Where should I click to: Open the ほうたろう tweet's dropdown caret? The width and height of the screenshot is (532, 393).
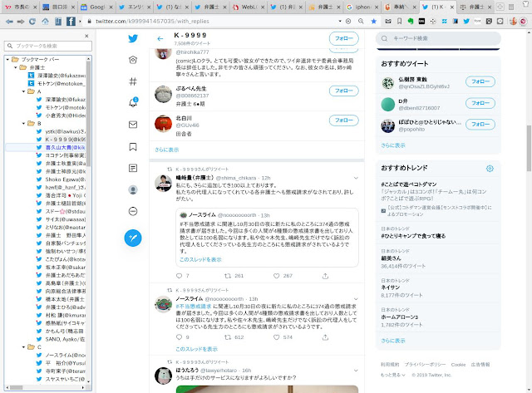(x=356, y=371)
